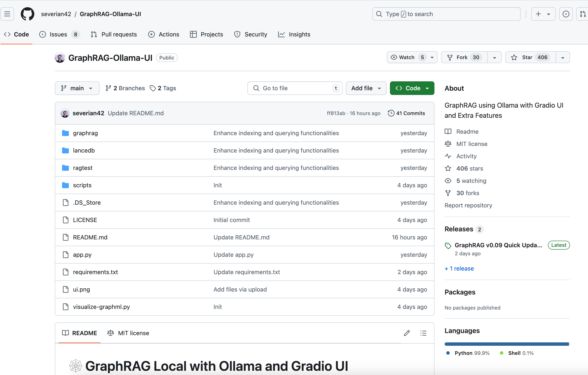
Task: Click Report repository link
Action: (x=468, y=206)
